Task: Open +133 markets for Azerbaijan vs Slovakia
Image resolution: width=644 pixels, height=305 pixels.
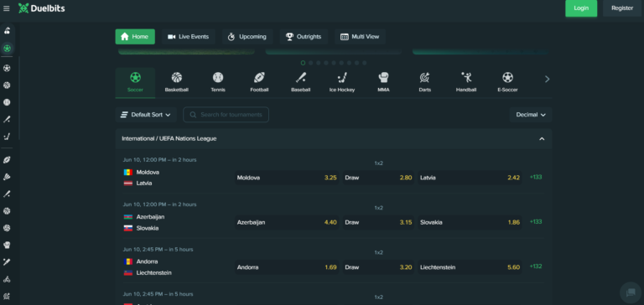Action: 536,222
